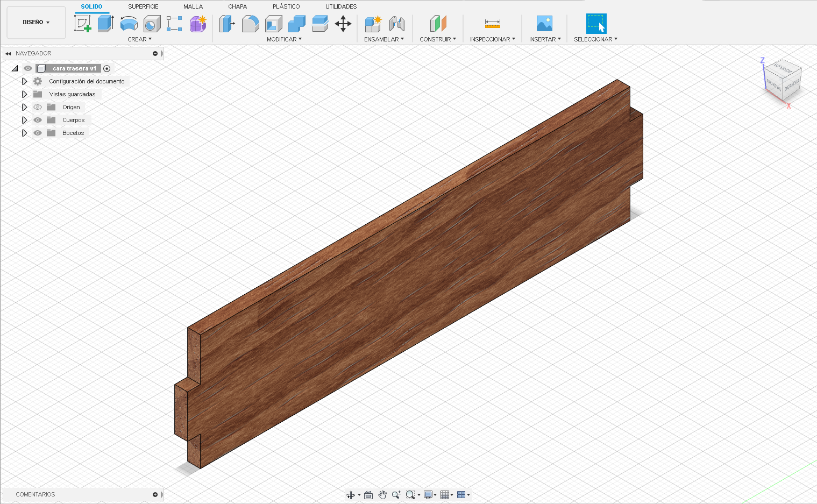The width and height of the screenshot is (817, 504).
Task: Select the Combine tool icon
Action: [x=297, y=24]
